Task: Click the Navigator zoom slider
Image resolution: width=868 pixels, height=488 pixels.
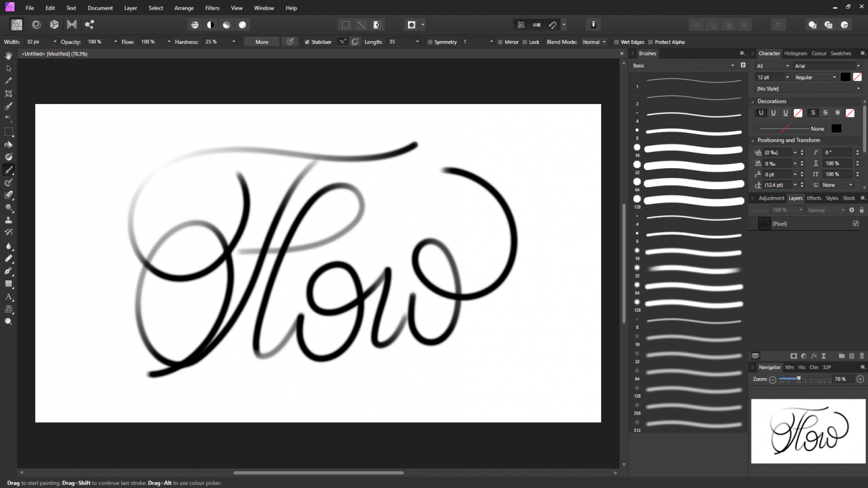Action: coord(799,379)
